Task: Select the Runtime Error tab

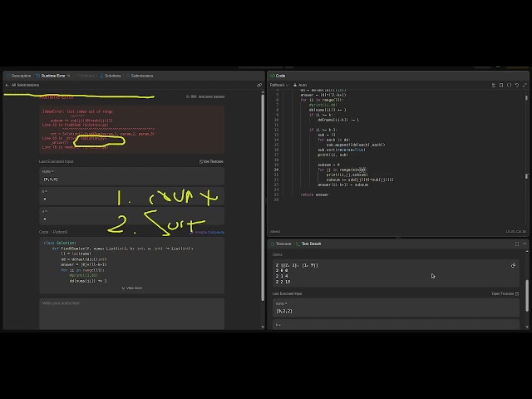Action: [x=51, y=76]
